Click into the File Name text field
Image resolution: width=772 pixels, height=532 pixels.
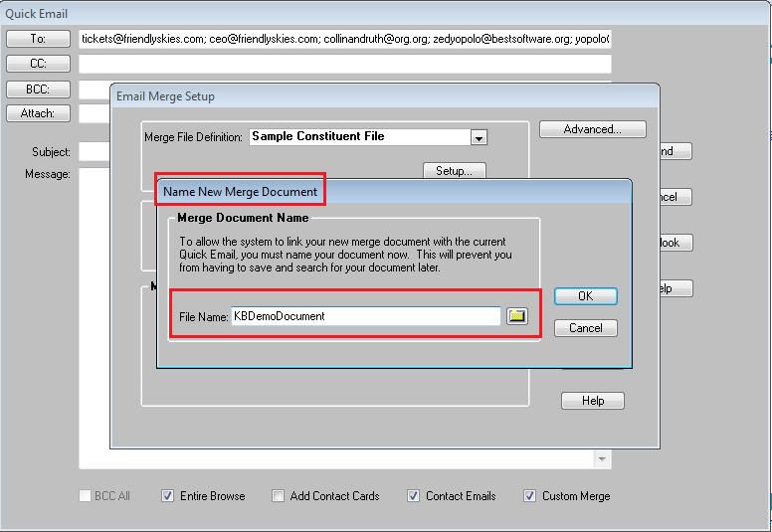pyautogui.click(x=365, y=316)
